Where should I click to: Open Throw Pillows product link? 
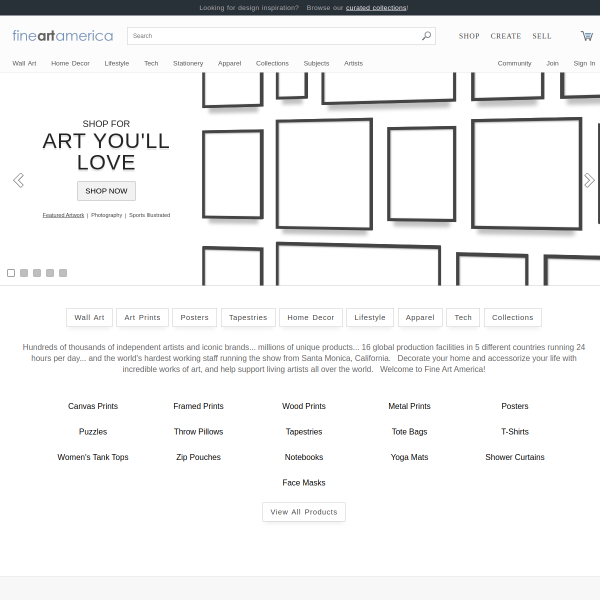pos(198,432)
